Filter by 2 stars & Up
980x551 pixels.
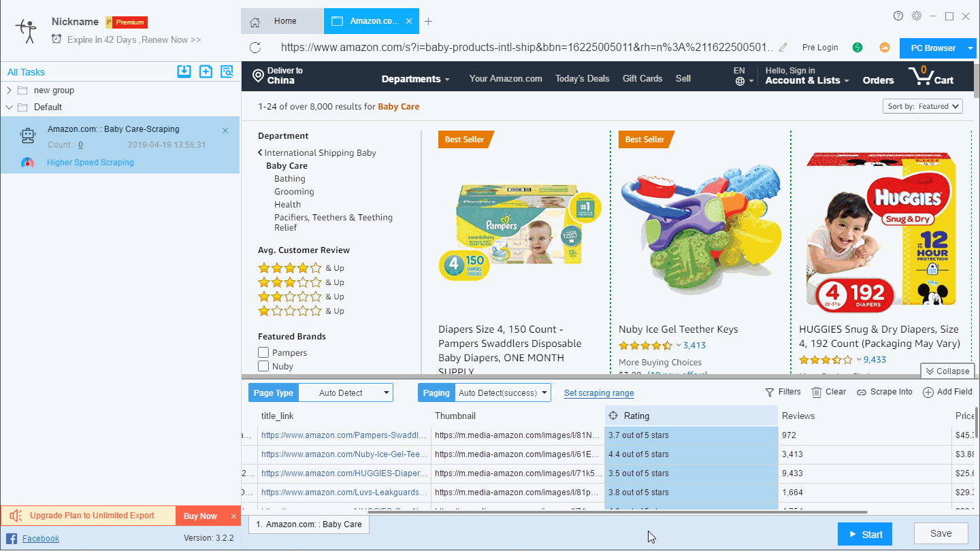[x=301, y=297]
